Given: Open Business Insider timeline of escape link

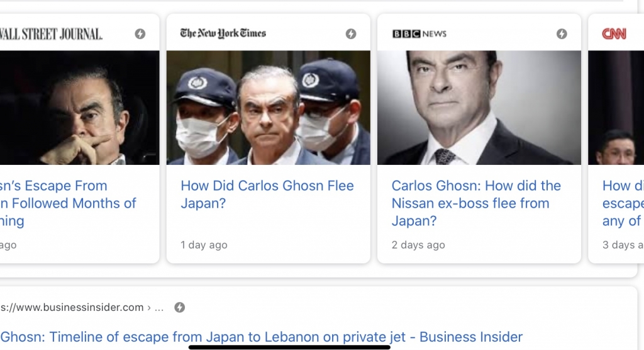Looking at the screenshot, I should [x=261, y=337].
